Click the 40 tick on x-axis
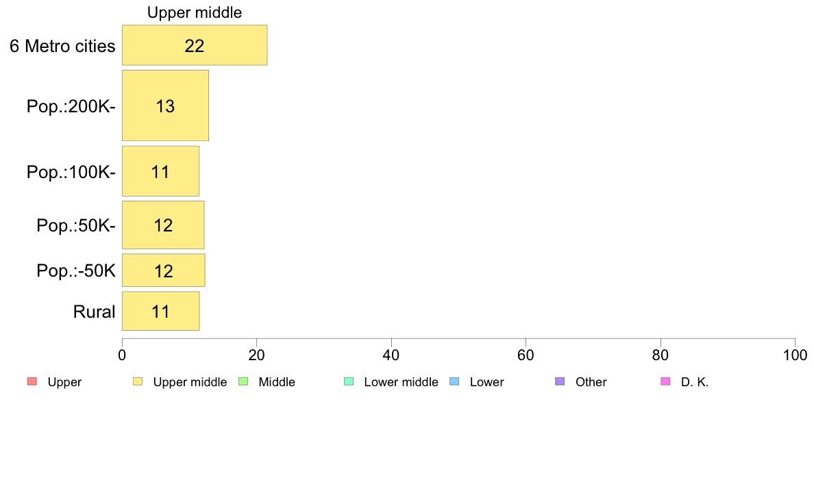 pyautogui.click(x=391, y=355)
